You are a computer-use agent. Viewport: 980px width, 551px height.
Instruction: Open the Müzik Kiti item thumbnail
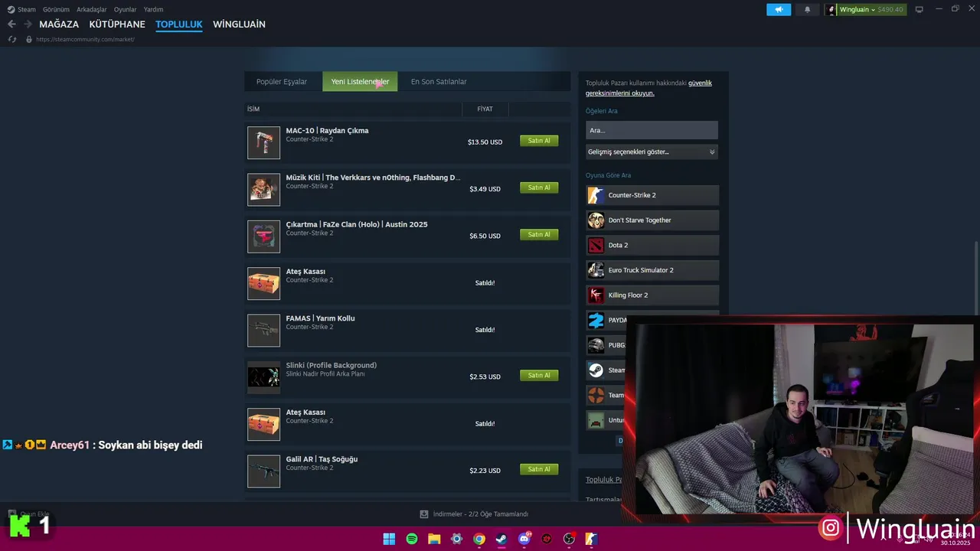263,190
